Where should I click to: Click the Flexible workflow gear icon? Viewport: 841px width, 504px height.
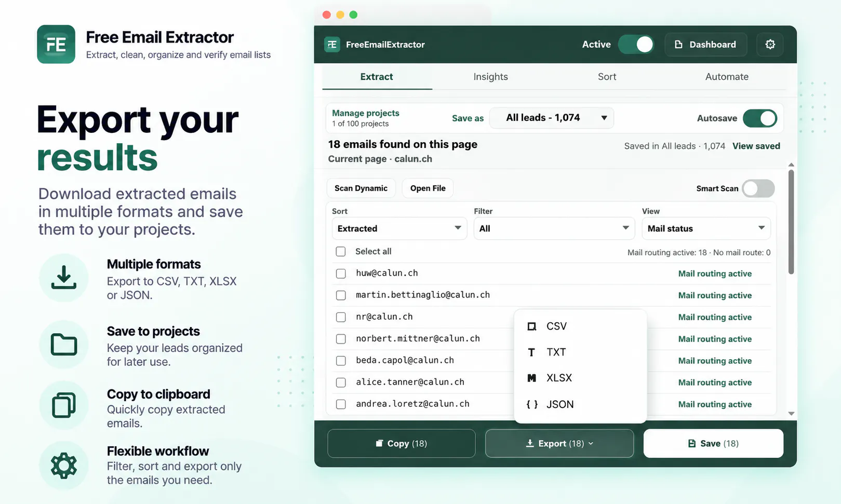click(x=64, y=466)
